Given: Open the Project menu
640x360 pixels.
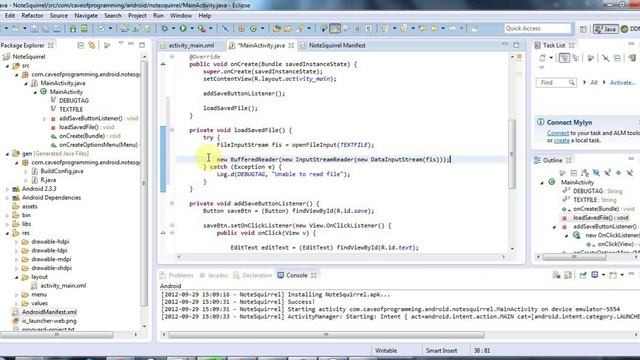Looking at the screenshot, I should [137, 16].
